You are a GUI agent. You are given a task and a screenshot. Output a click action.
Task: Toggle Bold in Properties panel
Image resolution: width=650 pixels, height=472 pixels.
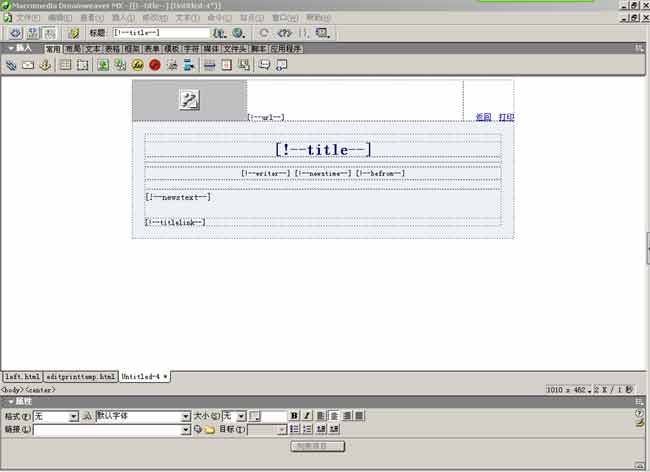coord(294,415)
